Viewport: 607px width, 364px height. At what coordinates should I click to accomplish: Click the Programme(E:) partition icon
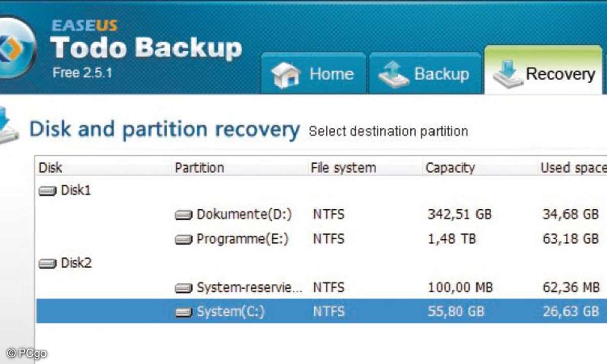[x=184, y=240]
